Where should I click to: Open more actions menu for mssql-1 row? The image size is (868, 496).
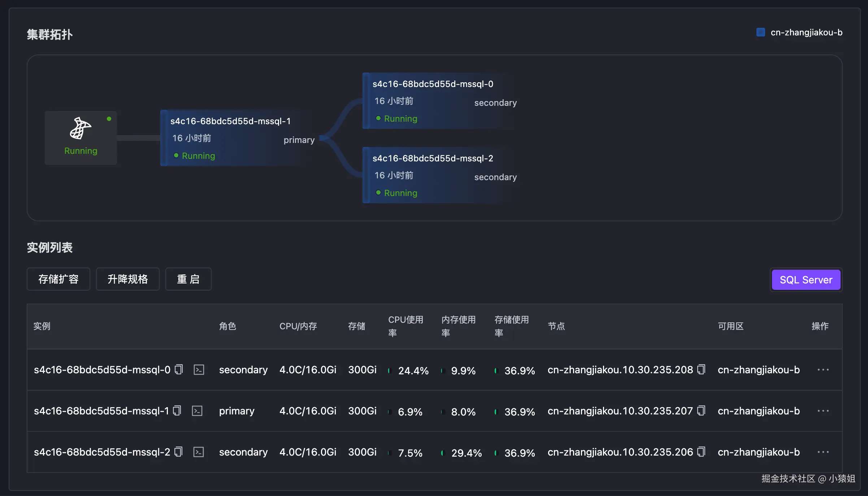pos(823,411)
